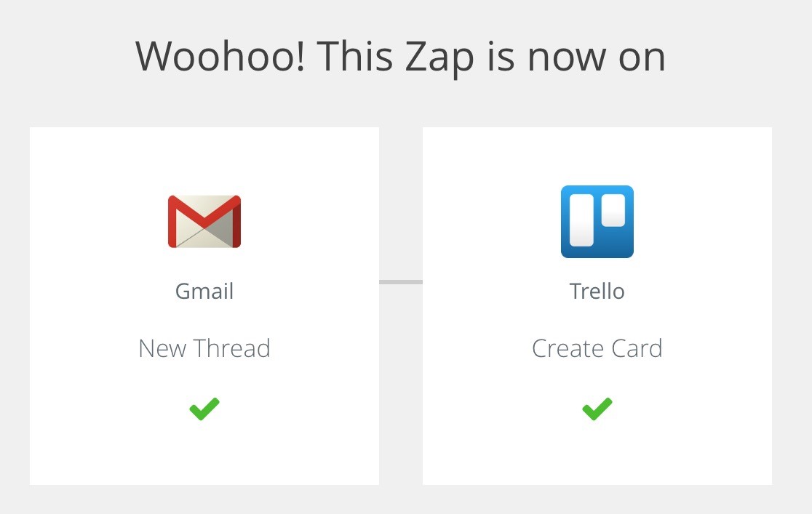The width and height of the screenshot is (812, 514).
Task: Click the "Woohoo!" word in the heading
Action: coord(220,56)
